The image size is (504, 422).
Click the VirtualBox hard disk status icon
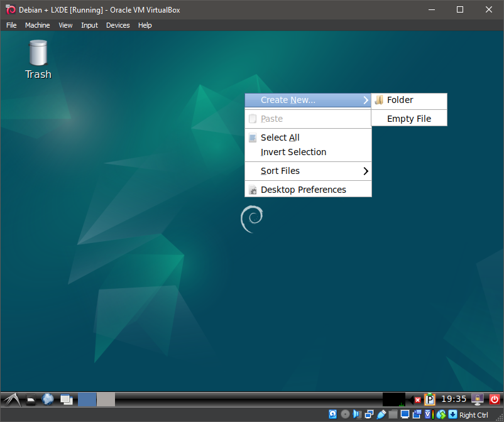click(x=332, y=414)
